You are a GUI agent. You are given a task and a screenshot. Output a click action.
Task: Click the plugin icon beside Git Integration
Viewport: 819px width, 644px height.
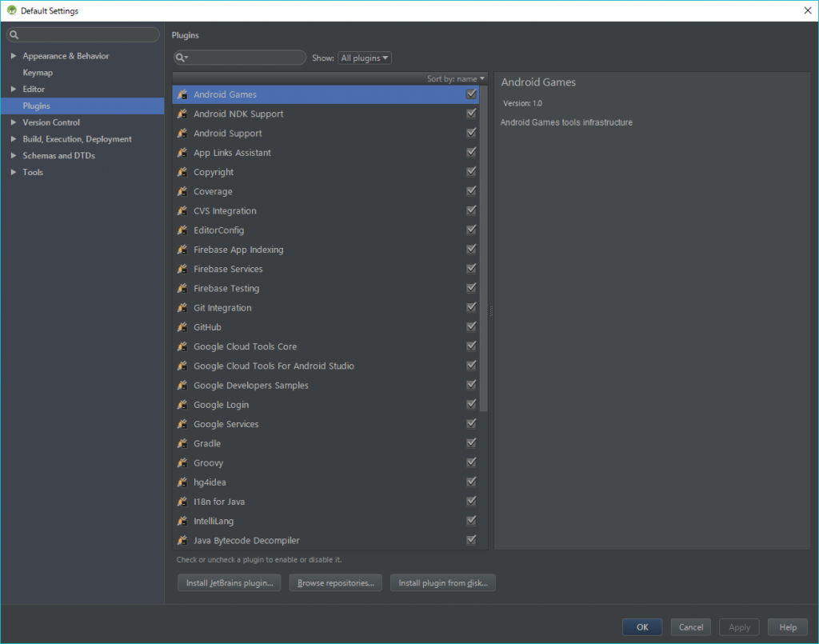pos(182,308)
